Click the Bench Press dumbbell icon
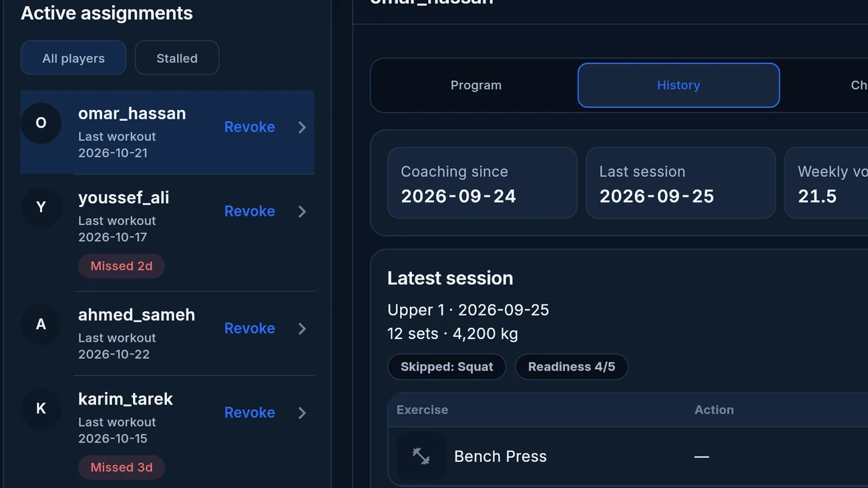The height and width of the screenshot is (488, 868). tap(421, 457)
